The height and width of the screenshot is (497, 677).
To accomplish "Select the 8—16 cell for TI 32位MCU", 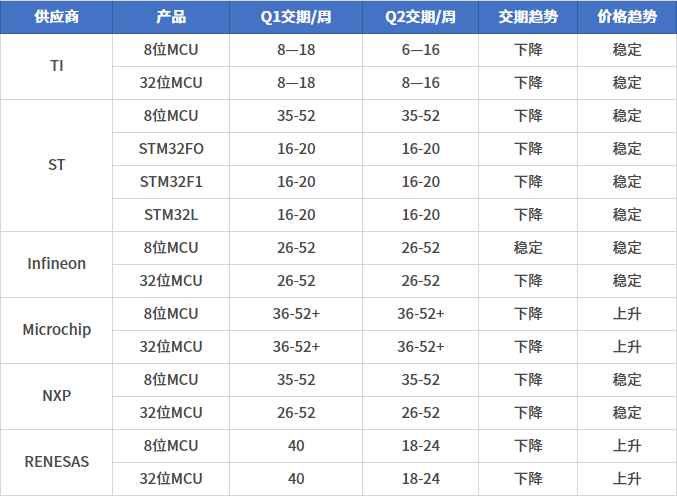I will (x=421, y=83).
